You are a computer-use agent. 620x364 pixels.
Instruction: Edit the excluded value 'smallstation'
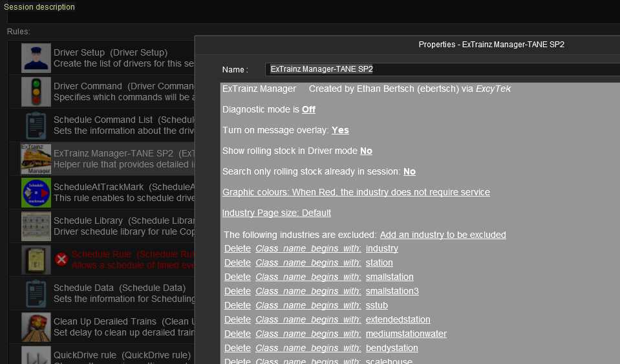[389, 277]
